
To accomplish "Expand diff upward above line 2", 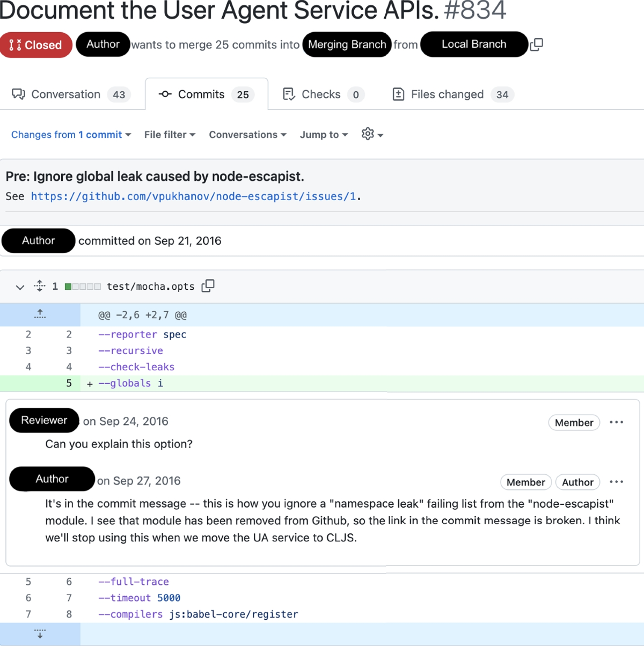I will click(40, 314).
